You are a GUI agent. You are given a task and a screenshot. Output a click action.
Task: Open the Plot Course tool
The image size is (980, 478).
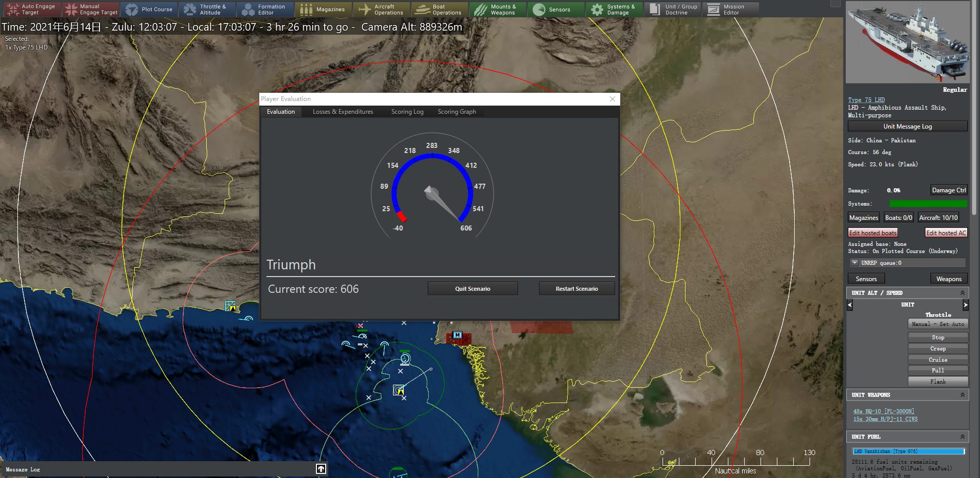click(149, 9)
